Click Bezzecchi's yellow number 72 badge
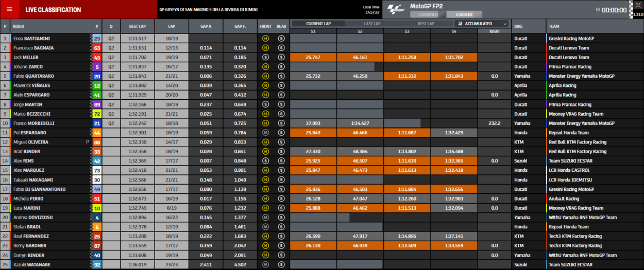The width and height of the screenshot is (644, 270). click(96, 114)
